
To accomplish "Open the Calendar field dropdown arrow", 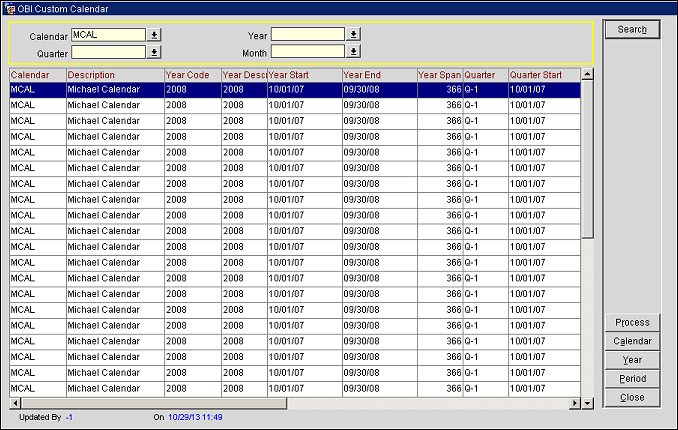I will click(x=154, y=34).
